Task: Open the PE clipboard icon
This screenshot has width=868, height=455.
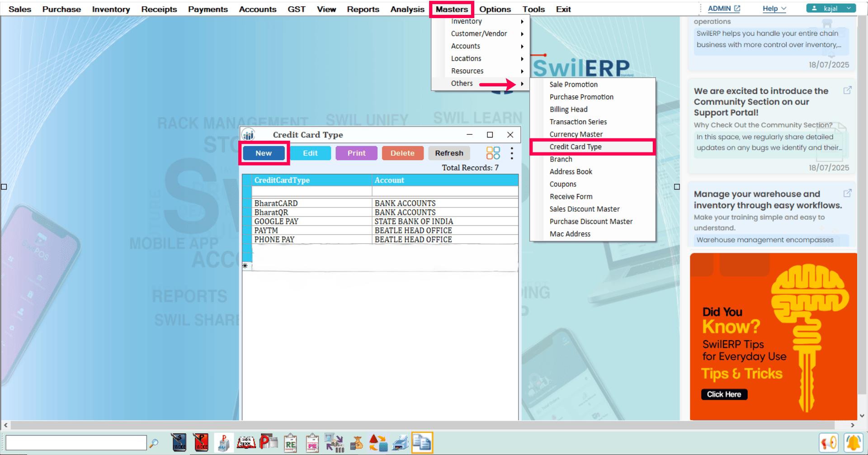Action: tap(312, 443)
